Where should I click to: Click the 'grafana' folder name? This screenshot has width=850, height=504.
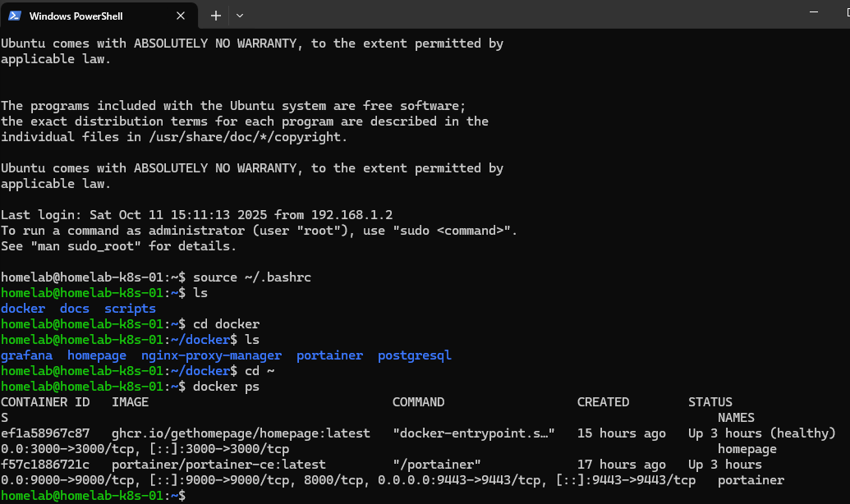click(x=26, y=355)
